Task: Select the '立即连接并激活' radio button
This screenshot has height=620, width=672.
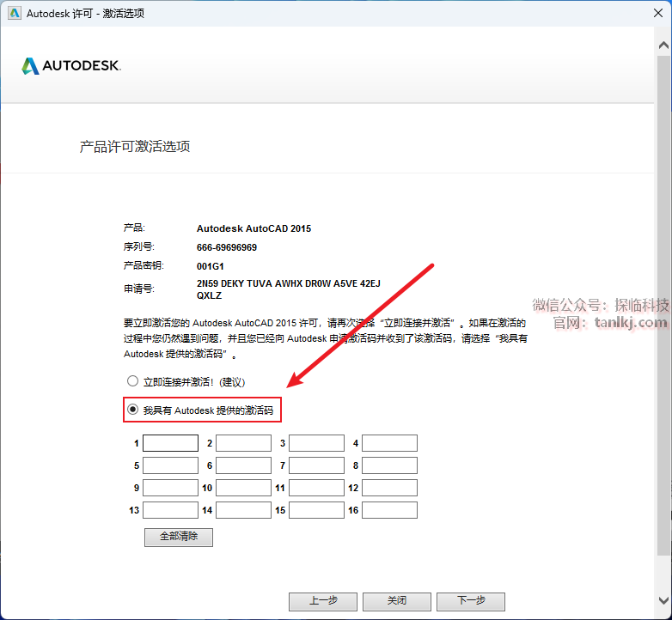Action: (x=132, y=381)
